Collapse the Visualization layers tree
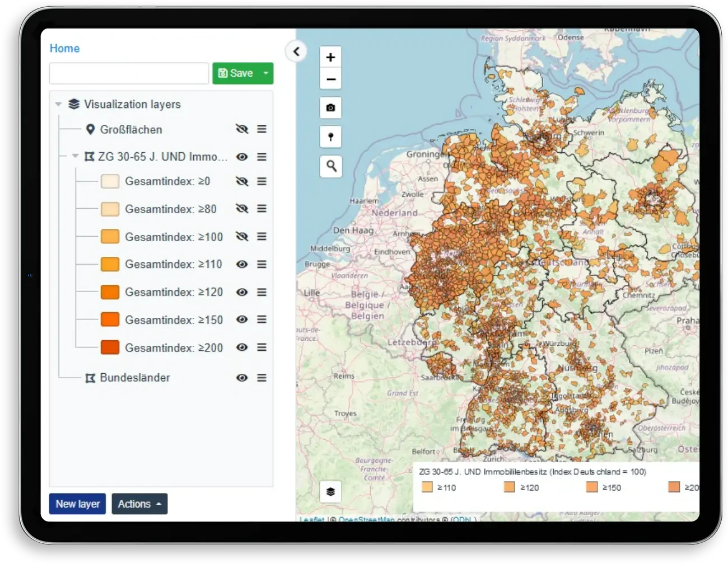 pos(58,105)
